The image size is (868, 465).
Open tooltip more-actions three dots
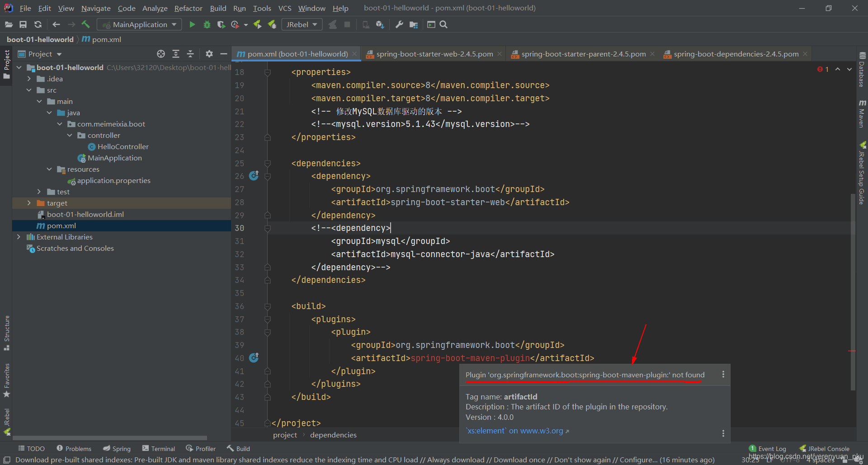click(723, 374)
